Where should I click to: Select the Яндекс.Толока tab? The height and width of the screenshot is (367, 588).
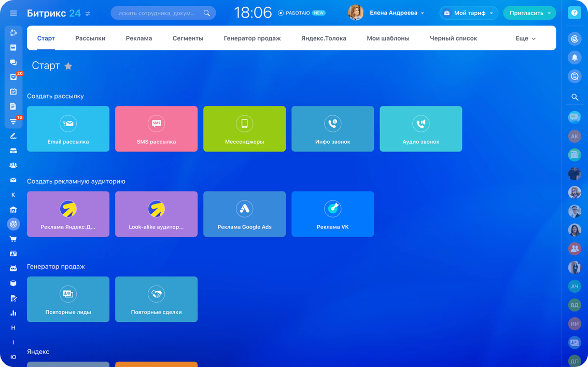pos(324,38)
